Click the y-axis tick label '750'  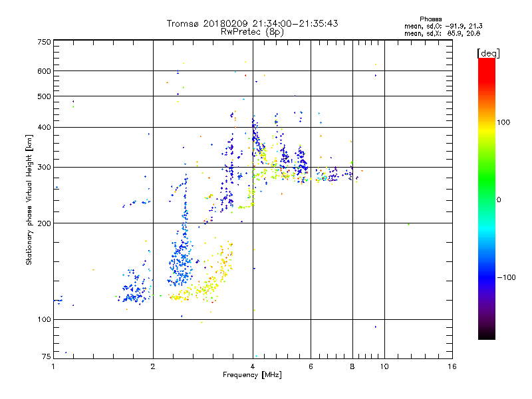[x=44, y=42]
